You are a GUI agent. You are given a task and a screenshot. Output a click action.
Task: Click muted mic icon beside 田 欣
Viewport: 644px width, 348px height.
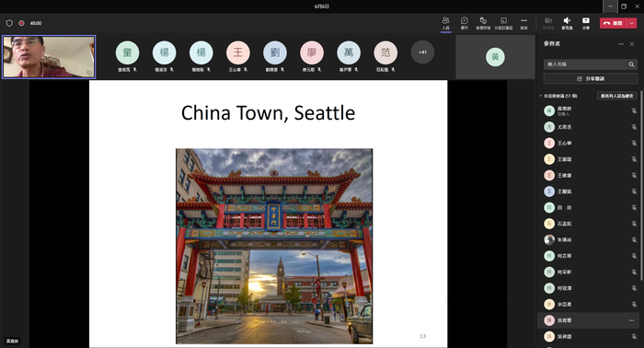point(634,207)
